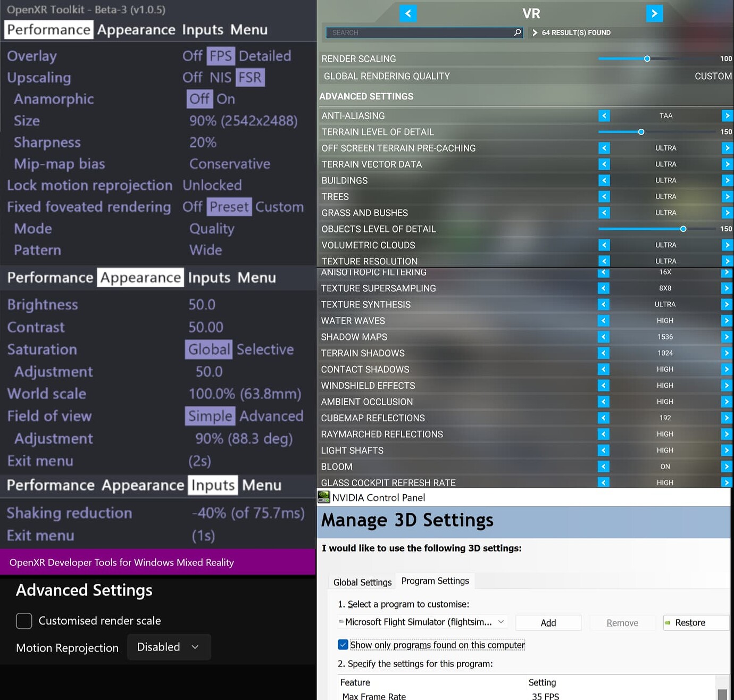
Task: Click the Add button
Action: tap(548, 622)
